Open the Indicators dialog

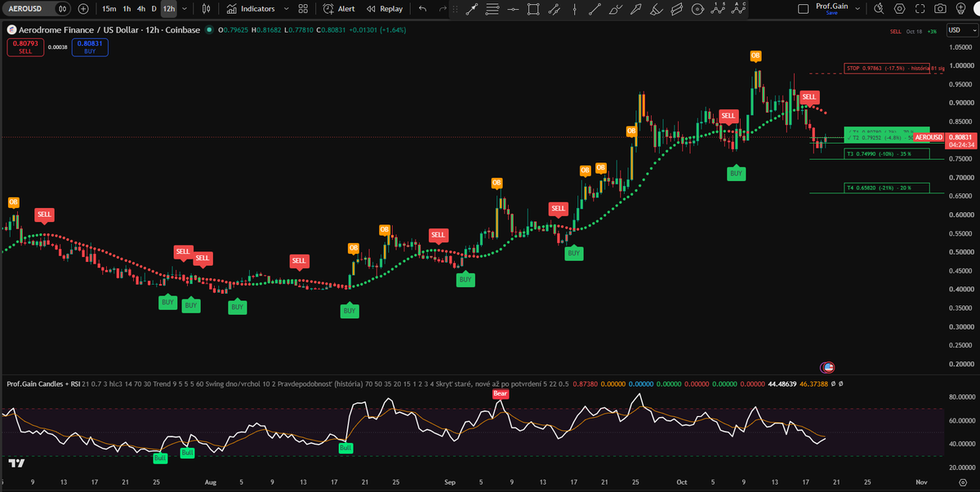click(x=252, y=8)
